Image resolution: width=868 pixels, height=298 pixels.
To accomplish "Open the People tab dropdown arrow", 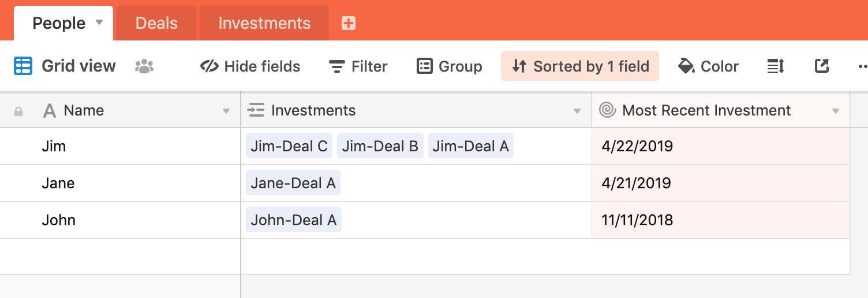I will [x=99, y=23].
